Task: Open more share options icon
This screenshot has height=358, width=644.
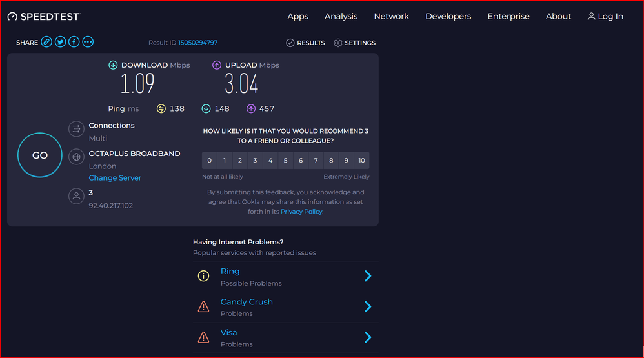Action: point(88,42)
